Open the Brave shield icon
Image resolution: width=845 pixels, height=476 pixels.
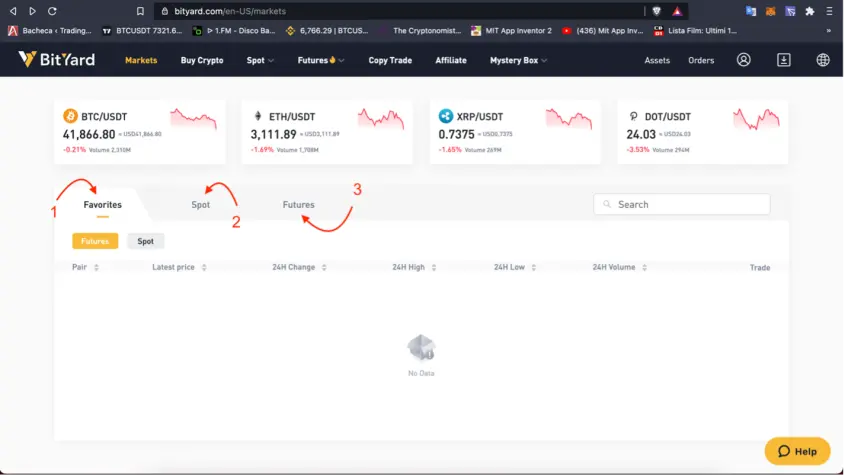coord(656,11)
